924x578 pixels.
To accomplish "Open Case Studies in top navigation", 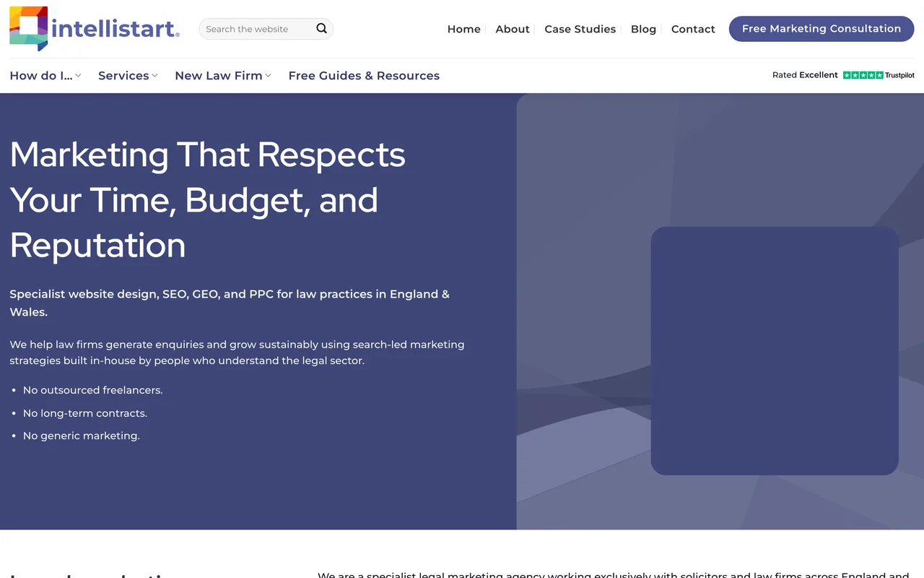I will point(580,29).
